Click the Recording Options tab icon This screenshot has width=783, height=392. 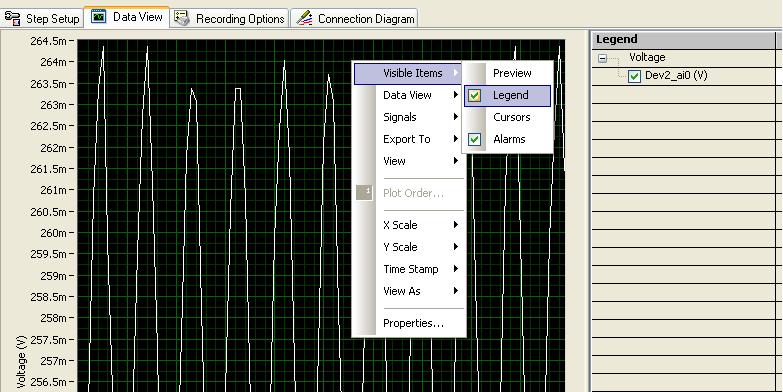(x=182, y=18)
